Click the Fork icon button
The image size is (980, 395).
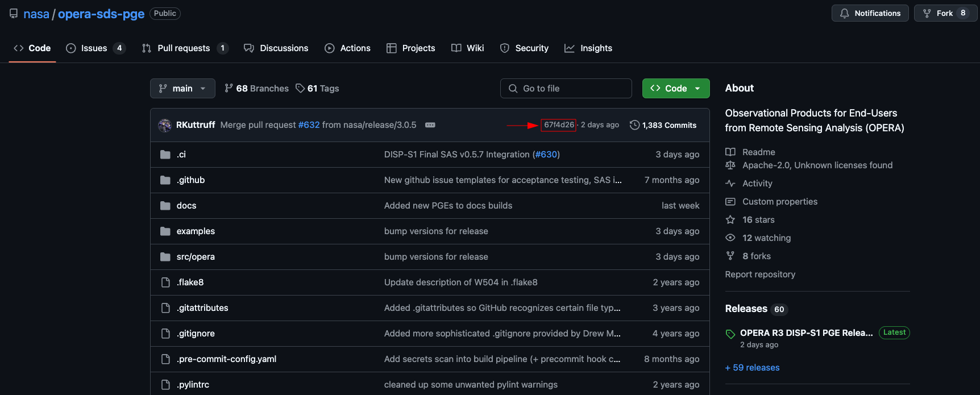point(927,13)
